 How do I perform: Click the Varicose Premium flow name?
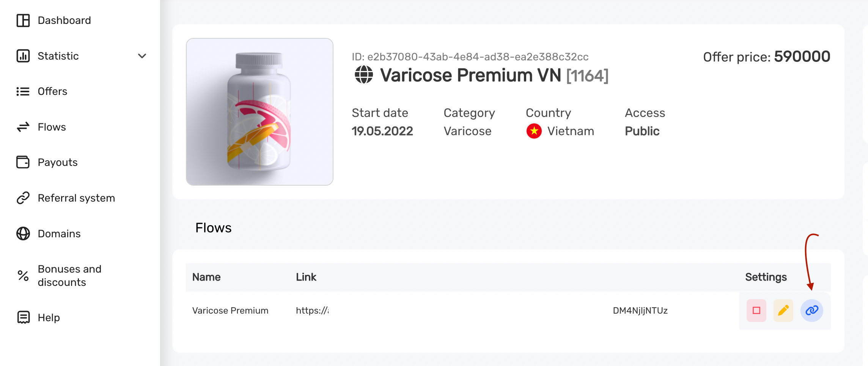pyautogui.click(x=230, y=311)
